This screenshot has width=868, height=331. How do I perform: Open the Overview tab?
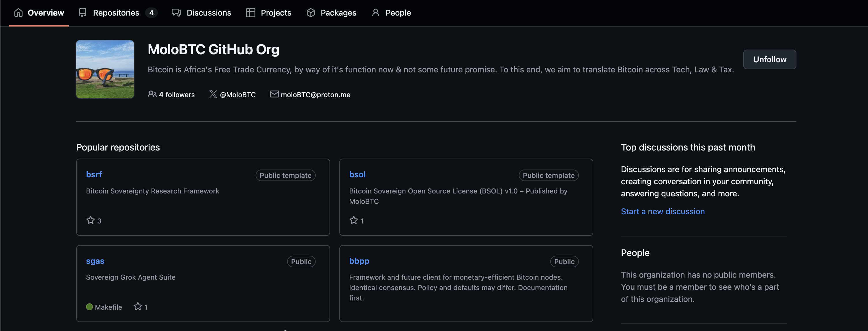click(x=39, y=13)
